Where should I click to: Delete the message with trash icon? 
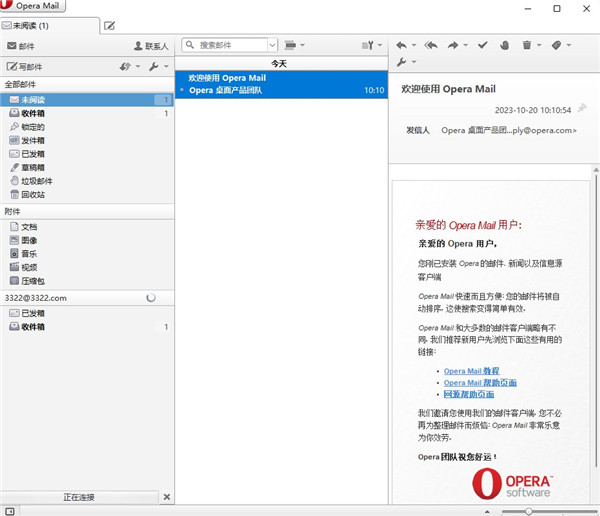coord(527,45)
